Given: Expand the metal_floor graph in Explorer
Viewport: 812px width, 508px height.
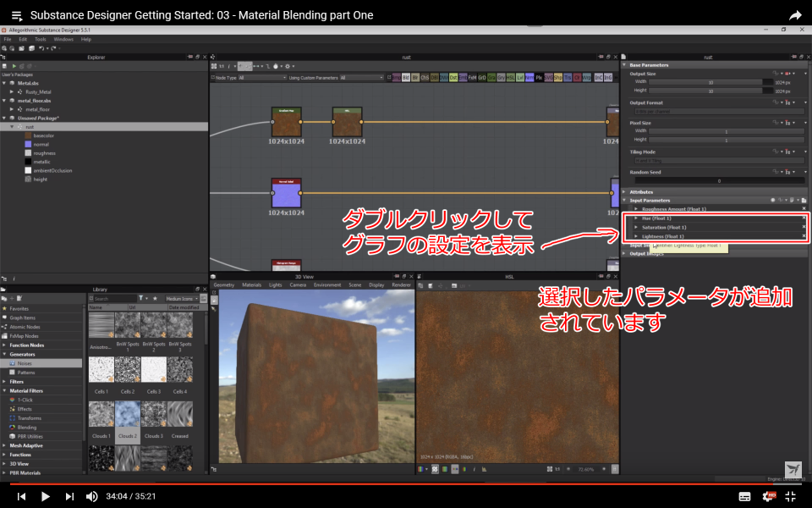Looking at the screenshot, I should (x=12, y=109).
